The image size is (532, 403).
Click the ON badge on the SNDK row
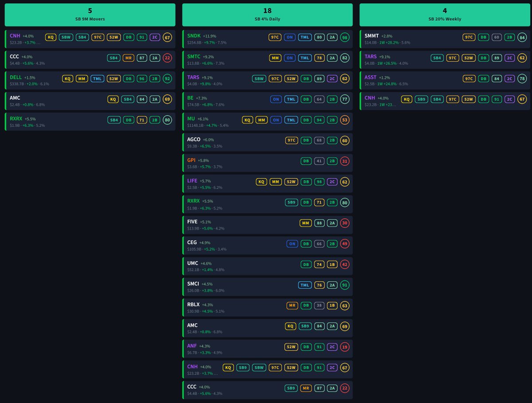(x=289, y=37)
